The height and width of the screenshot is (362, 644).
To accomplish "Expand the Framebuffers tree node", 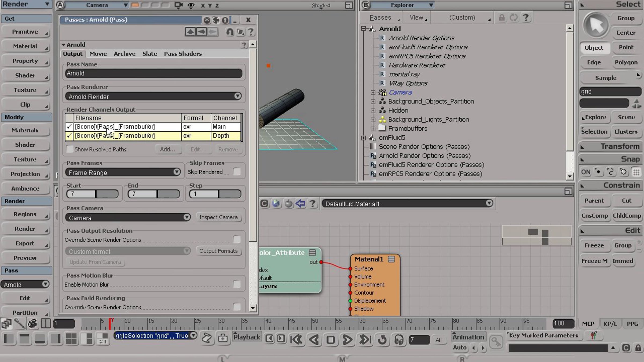I will pos(373,129).
